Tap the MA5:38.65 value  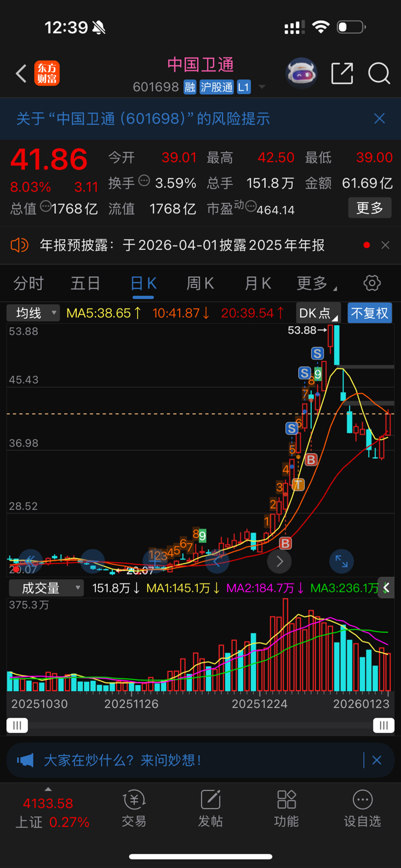104,313
